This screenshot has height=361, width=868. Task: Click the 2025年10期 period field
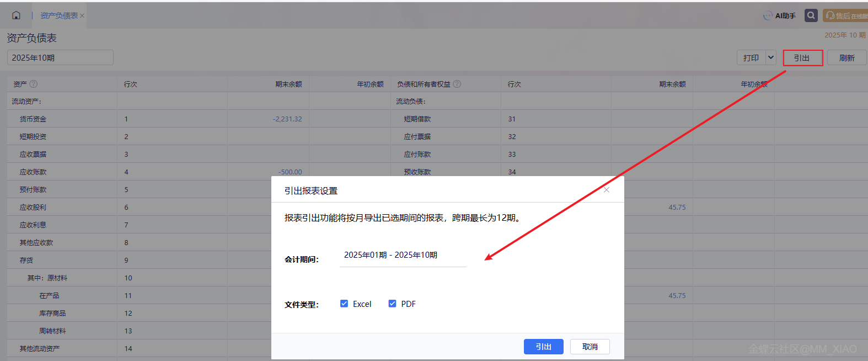click(60, 57)
